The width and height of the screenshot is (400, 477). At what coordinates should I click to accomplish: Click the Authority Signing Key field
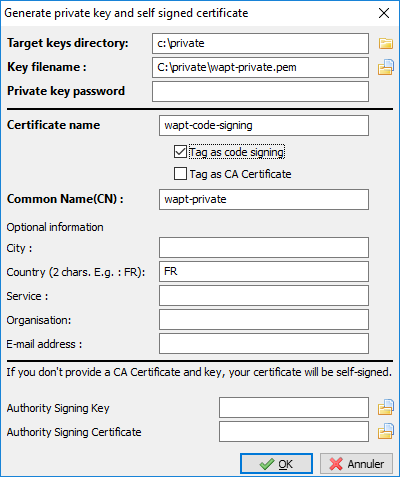[x=294, y=407]
